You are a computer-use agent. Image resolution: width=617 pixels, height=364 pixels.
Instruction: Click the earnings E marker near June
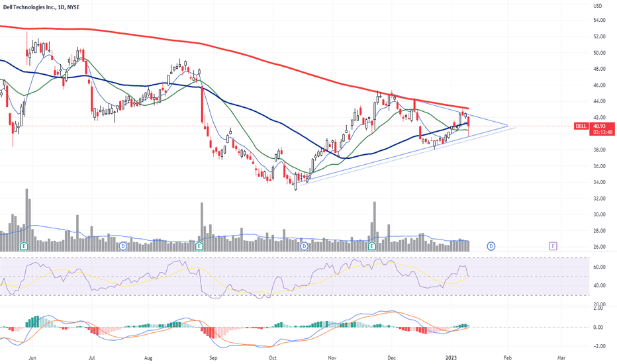tap(24, 246)
